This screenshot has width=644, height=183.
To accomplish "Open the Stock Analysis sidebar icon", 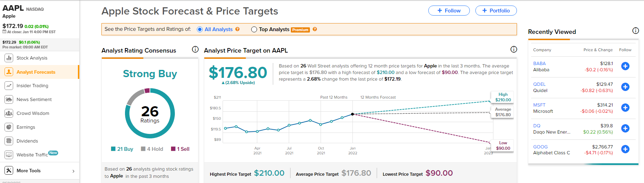I will (9, 58).
